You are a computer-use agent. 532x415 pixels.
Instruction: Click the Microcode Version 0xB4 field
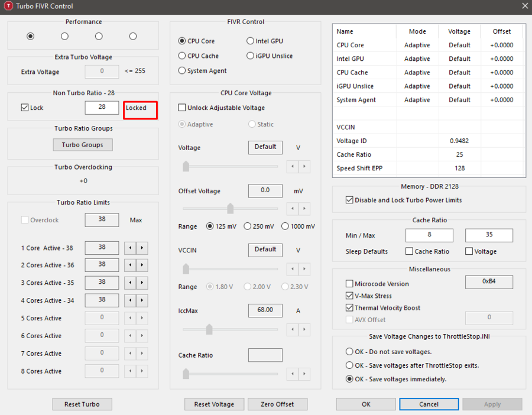click(489, 281)
